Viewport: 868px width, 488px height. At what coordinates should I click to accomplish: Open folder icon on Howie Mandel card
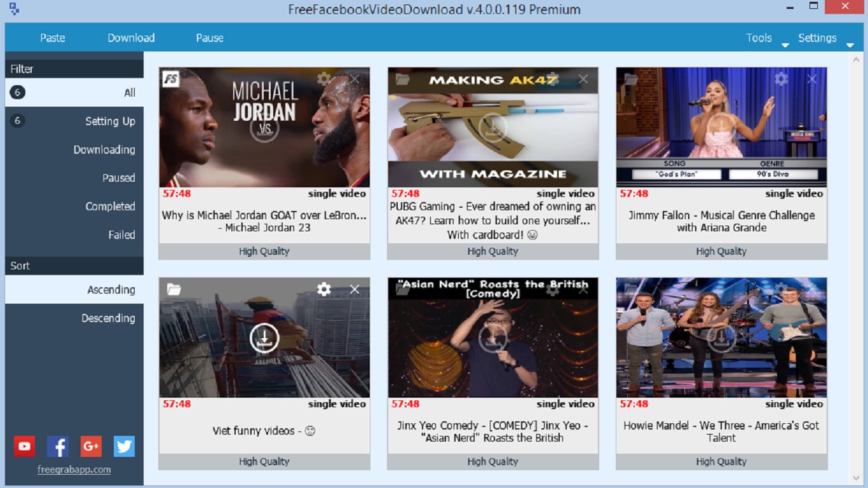(631, 289)
